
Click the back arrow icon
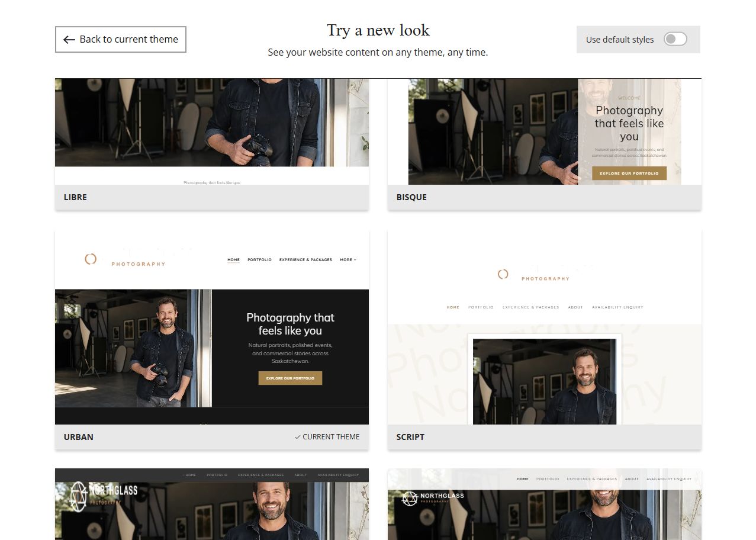tap(69, 40)
